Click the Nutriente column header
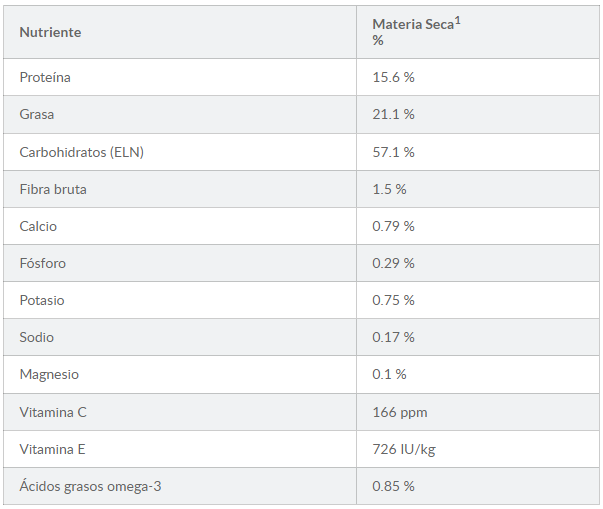Screen dimensions: 603x509 [50, 32]
